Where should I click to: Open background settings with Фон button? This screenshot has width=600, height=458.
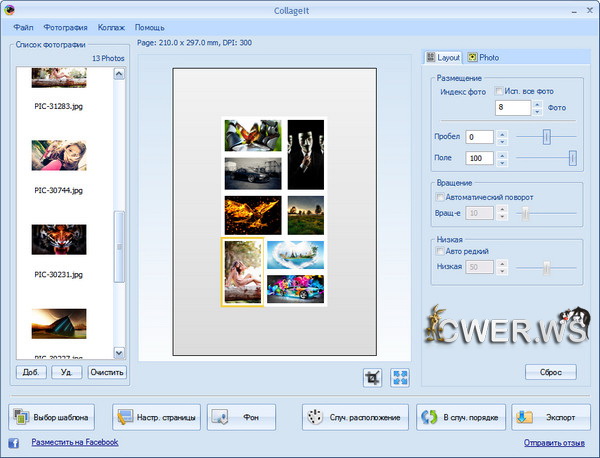(x=241, y=417)
